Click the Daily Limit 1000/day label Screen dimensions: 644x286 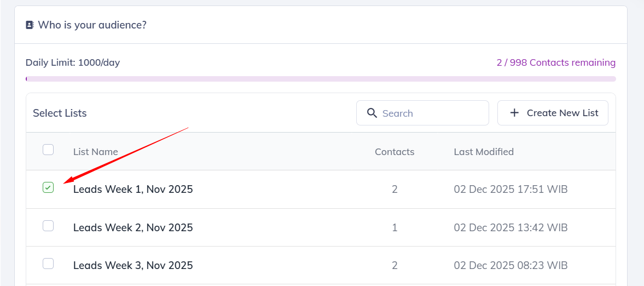tap(73, 62)
